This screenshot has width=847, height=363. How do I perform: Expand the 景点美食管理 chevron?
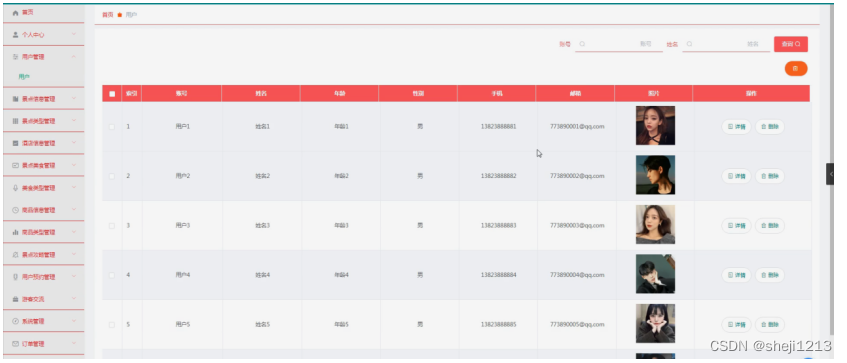tap(74, 165)
